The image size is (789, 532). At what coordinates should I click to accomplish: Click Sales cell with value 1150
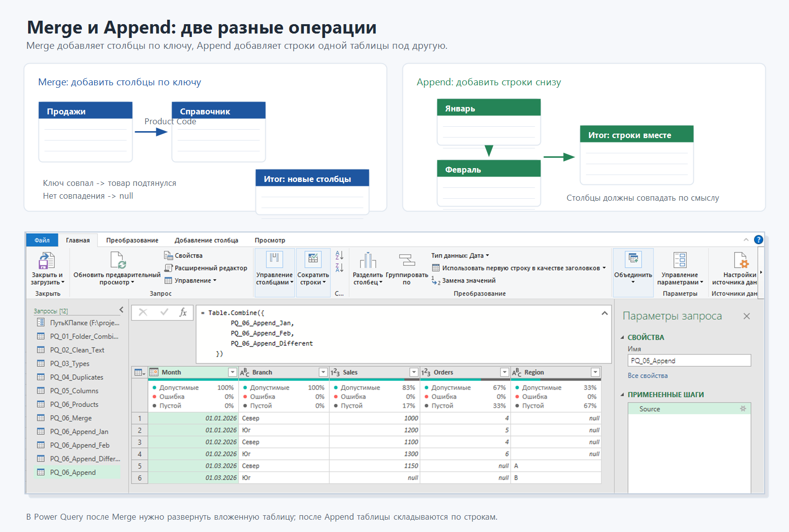(x=374, y=466)
